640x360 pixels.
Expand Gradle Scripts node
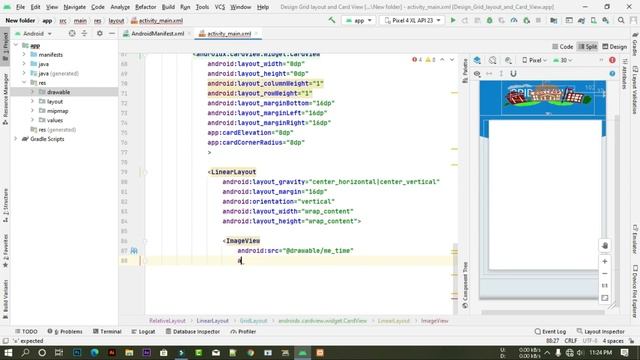coord(16,139)
